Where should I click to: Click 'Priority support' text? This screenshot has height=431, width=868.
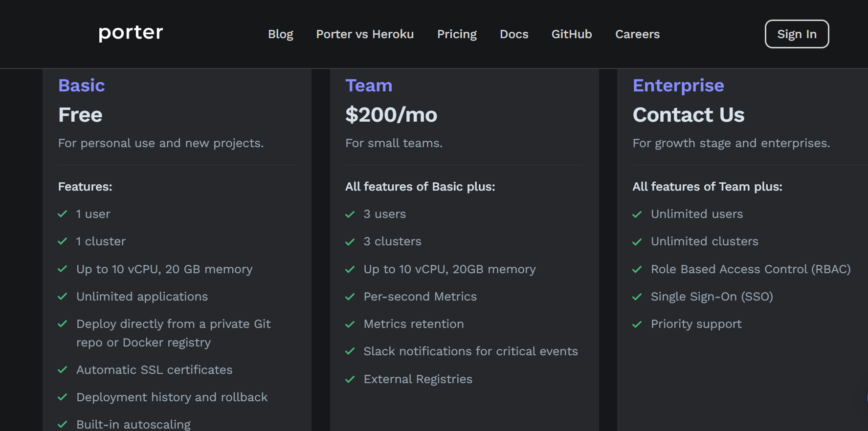tap(696, 324)
